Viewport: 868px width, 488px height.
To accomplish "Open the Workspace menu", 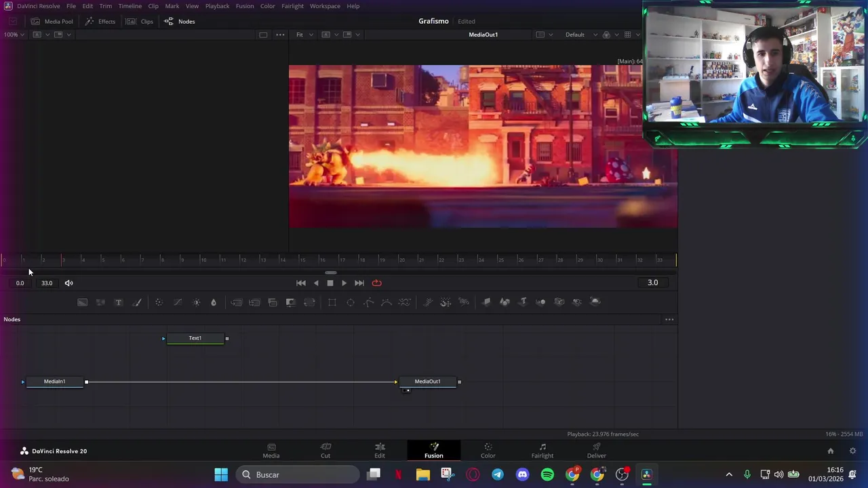I will 325,6.
